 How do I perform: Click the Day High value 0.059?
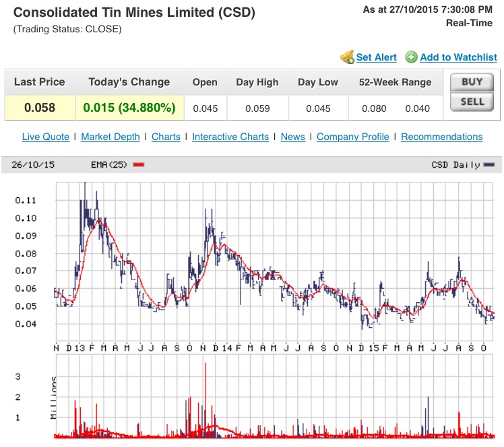(x=257, y=108)
